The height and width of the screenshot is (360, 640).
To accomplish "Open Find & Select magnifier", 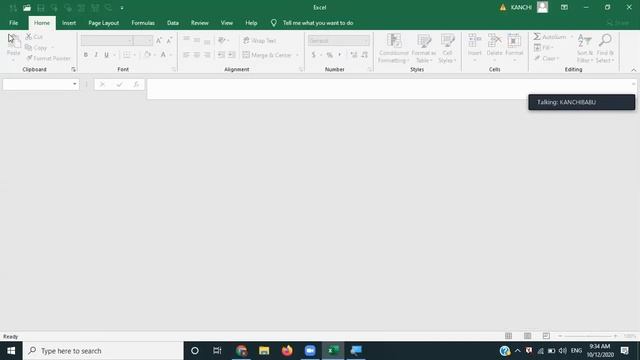I will pyautogui.click(x=605, y=48).
